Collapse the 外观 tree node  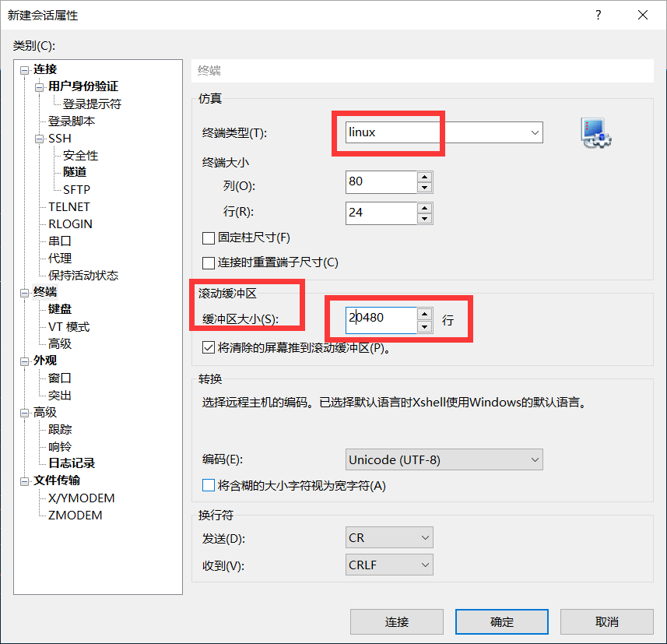(24, 361)
